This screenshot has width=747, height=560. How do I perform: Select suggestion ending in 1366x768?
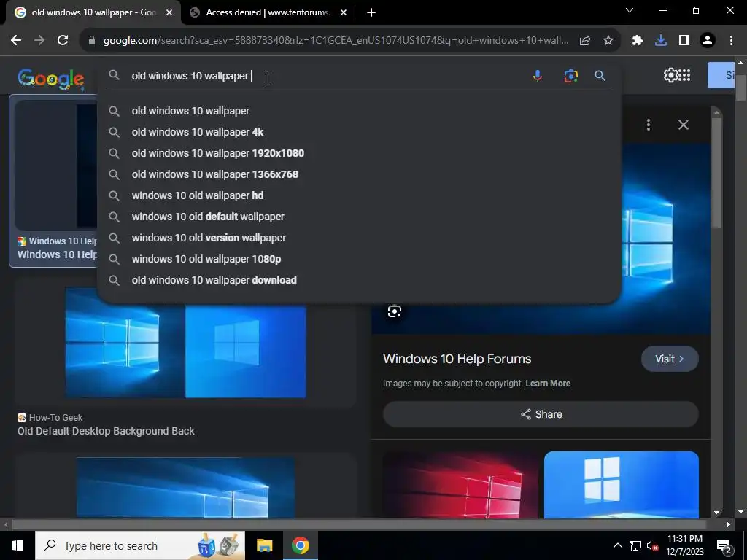click(215, 174)
